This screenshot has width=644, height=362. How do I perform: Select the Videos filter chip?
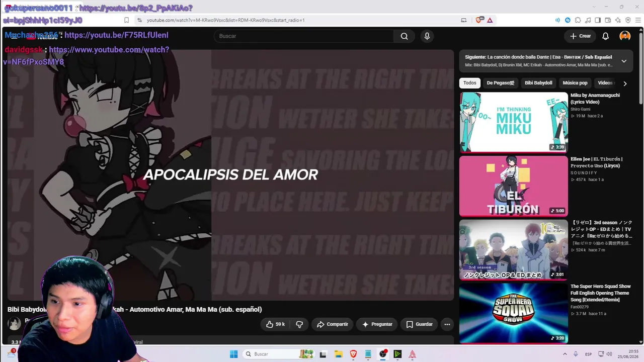pos(605,83)
